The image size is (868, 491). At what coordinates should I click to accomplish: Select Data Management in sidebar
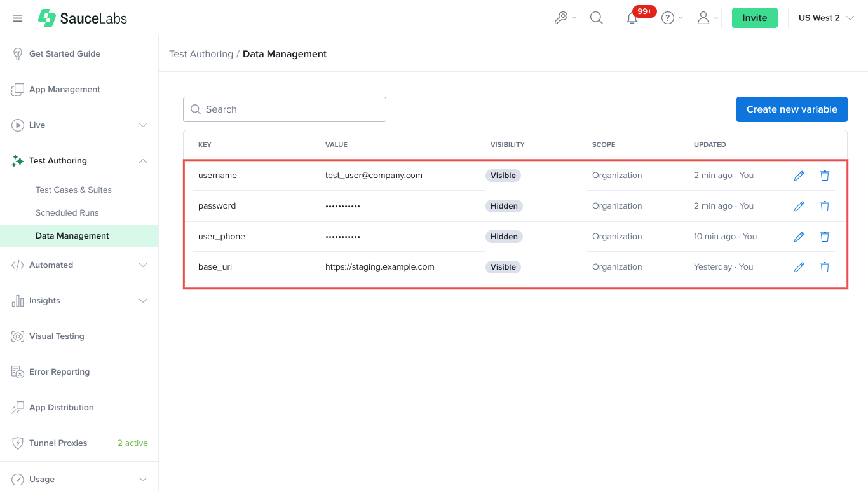[x=79, y=236]
